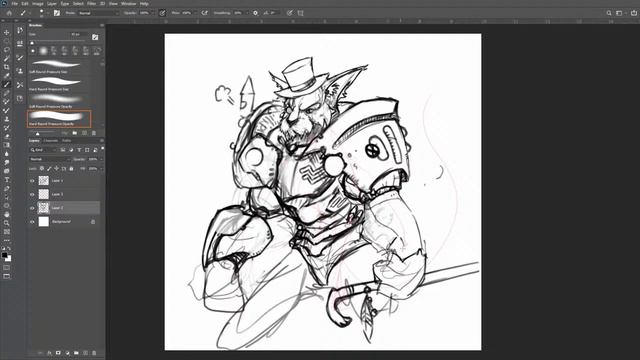
Task: Hide Layer 3 with its eye icon
Action: (x=32, y=195)
